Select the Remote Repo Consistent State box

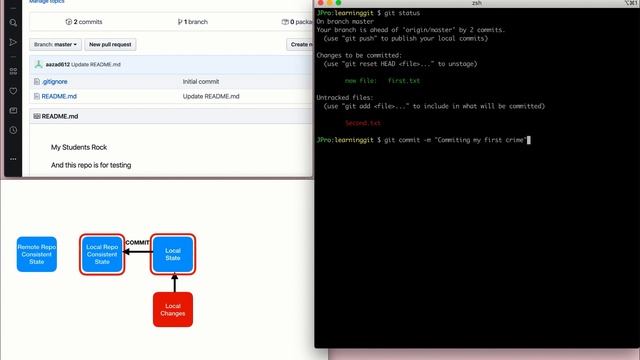point(37,254)
